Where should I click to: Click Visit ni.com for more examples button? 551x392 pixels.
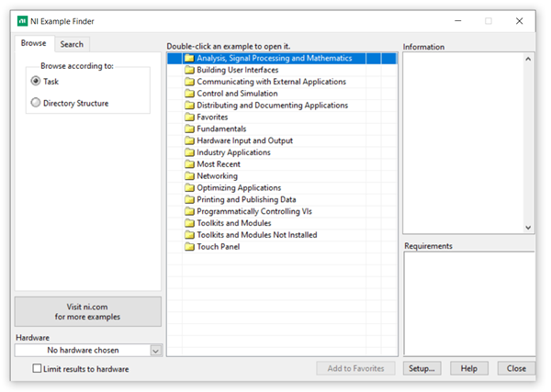click(x=88, y=311)
